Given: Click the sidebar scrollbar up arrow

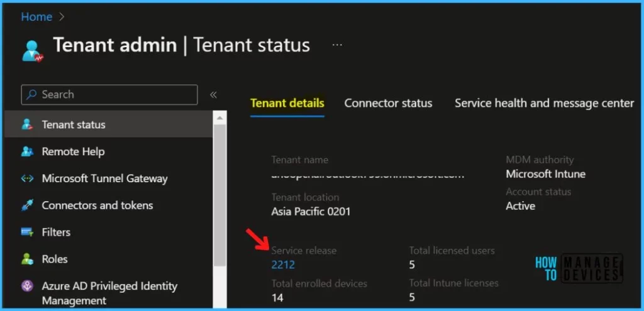Looking at the screenshot, I should click(x=220, y=117).
